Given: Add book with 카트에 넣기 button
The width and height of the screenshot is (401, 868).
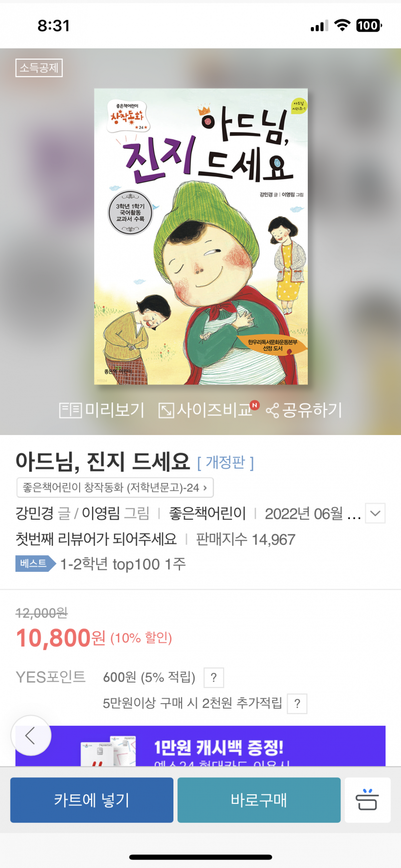Looking at the screenshot, I should (x=92, y=800).
